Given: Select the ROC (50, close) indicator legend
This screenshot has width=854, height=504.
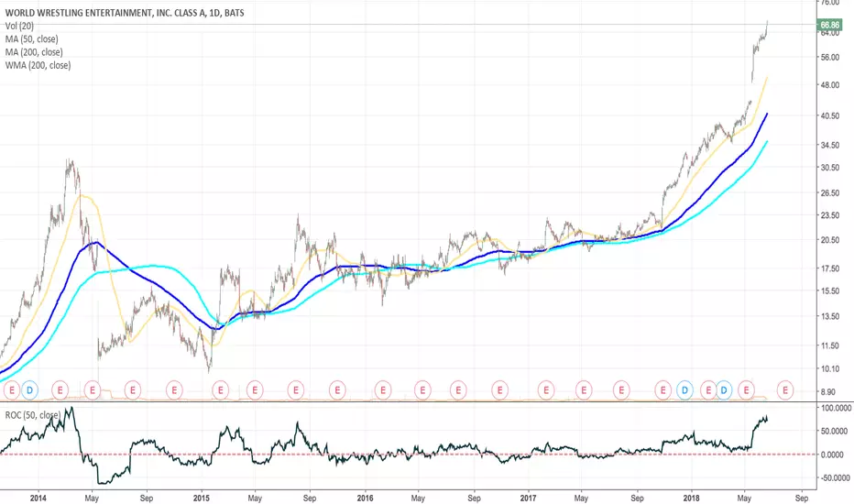Looking at the screenshot, I should coord(32,415).
